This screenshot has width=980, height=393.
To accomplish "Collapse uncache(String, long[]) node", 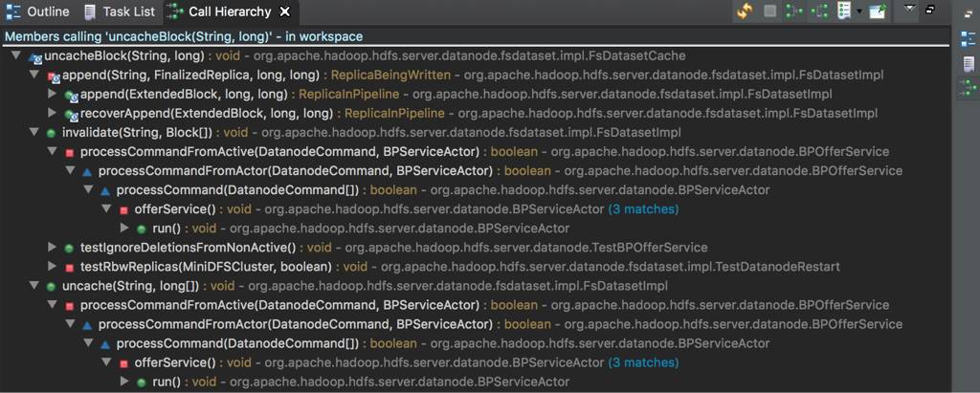I will pos(34,286).
